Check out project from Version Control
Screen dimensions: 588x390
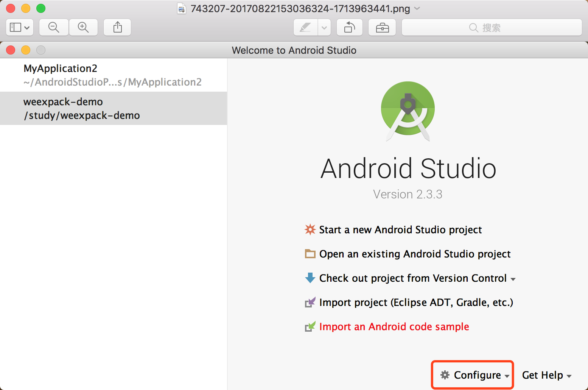point(413,278)
